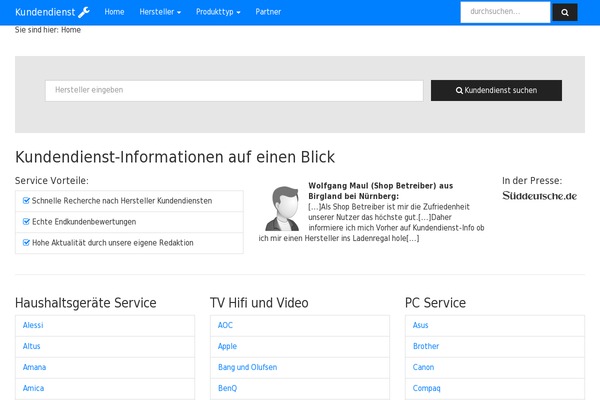
Task: Open the Canon link
Action: pos(423,367)
